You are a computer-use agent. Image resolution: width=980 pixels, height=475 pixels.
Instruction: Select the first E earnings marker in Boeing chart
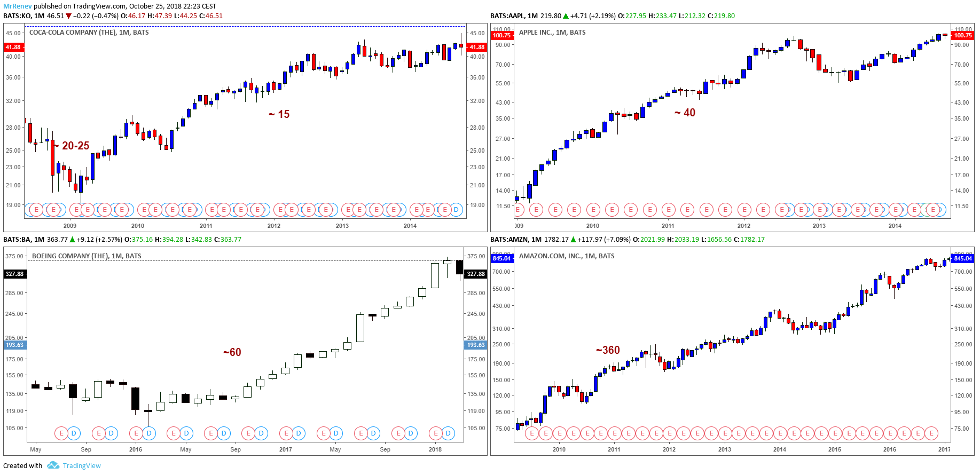pos(61,433)
